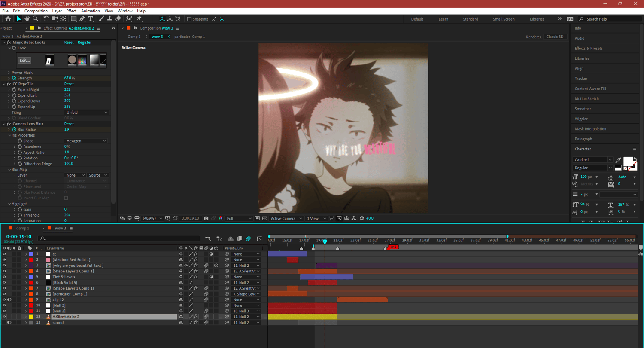Select the Brush tool
This screenshot has width=644, height=348.
pos(101,19)
